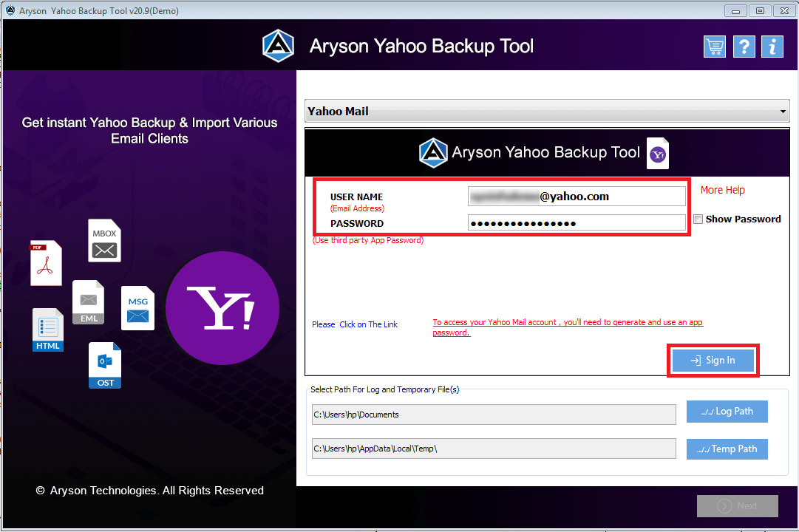
Task: Click the Aryson logo in the header
Action: click(278, 45)
